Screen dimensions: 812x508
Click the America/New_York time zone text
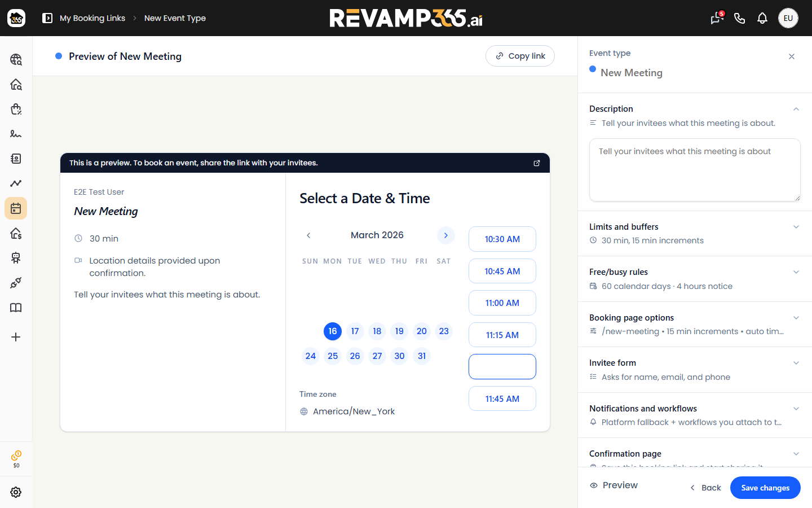pos(354,411)
